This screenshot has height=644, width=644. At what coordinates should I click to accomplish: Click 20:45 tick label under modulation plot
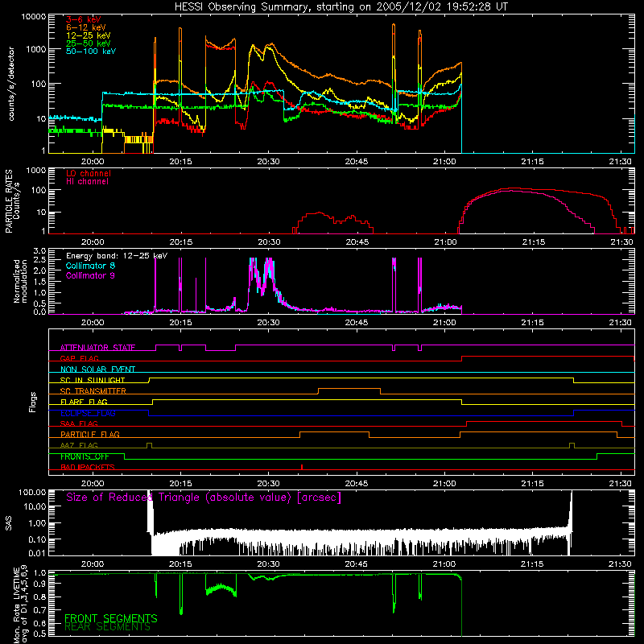[x=357, y=323]
